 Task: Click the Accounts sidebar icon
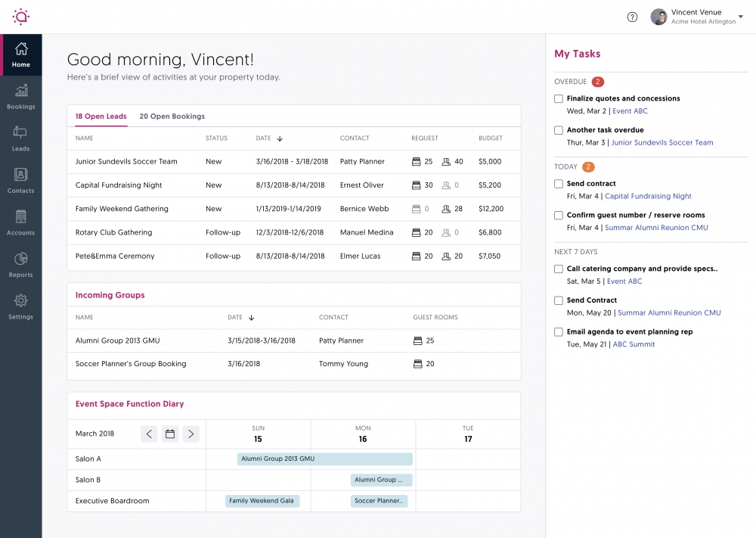(20, 219)
